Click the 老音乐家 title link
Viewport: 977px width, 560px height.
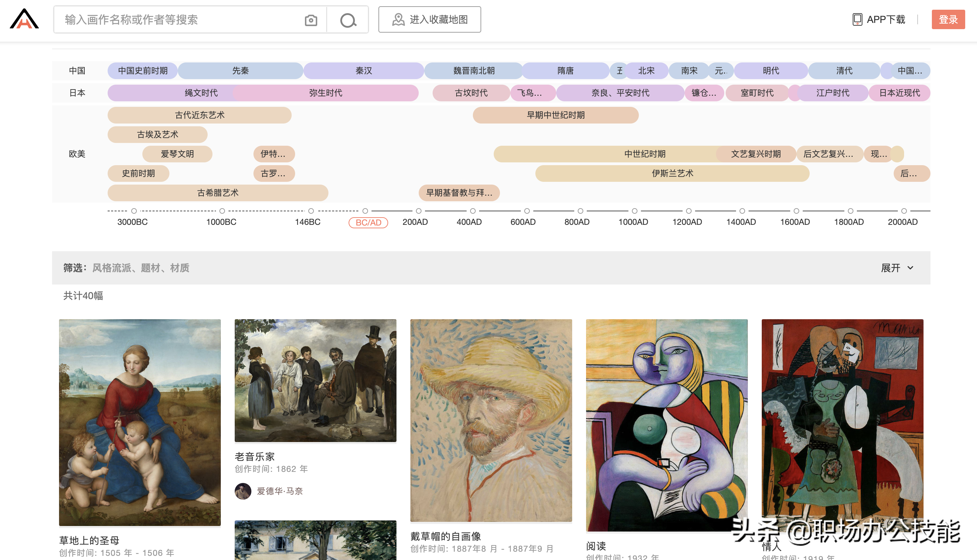[254, 457]
